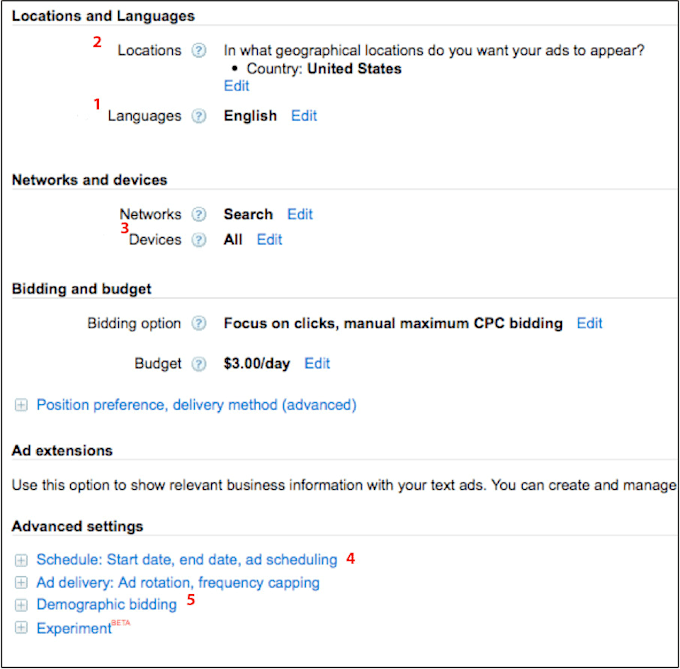The height and width of the screenshot is (669, 680).
Task: Edit the Search networks setting
Action: (x=300, y=215)
